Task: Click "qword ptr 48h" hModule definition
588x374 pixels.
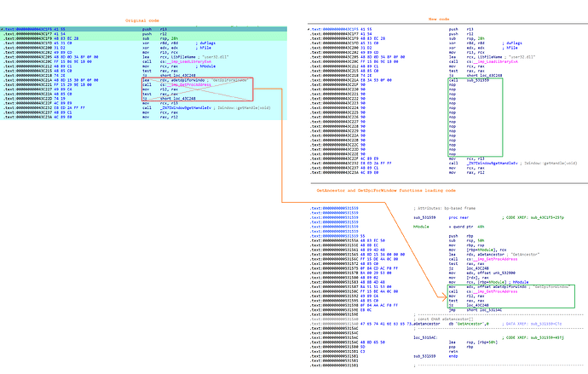Action: 468,227
